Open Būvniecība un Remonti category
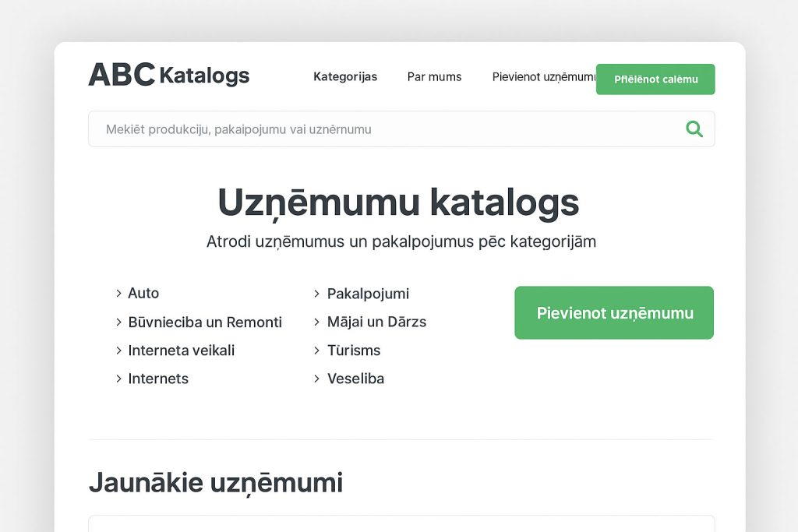 click(205, 322)
